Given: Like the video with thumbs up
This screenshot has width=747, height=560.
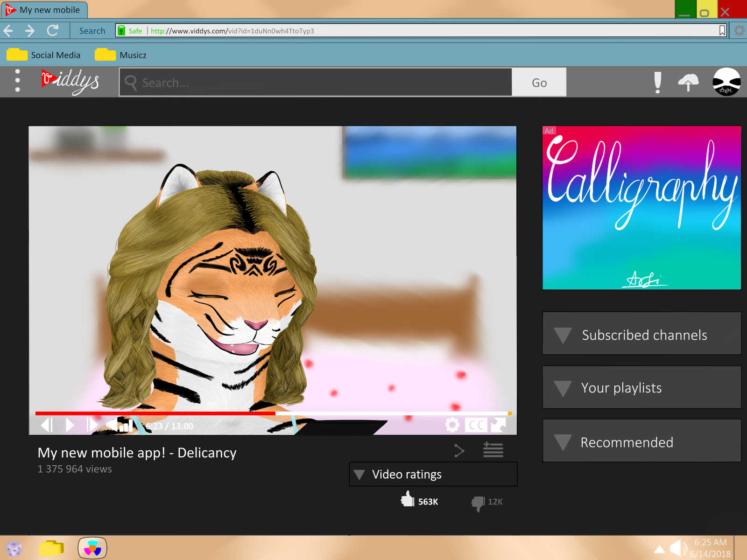Looking at the screenshot, I should coord(407,499).
